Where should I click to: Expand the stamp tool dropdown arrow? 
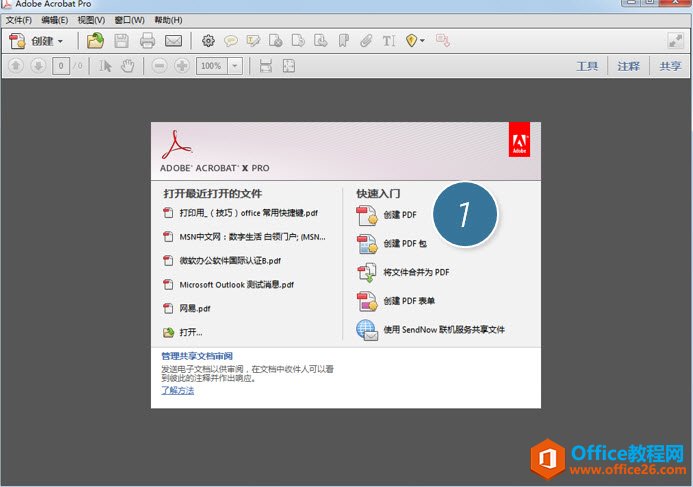point(423,41)
